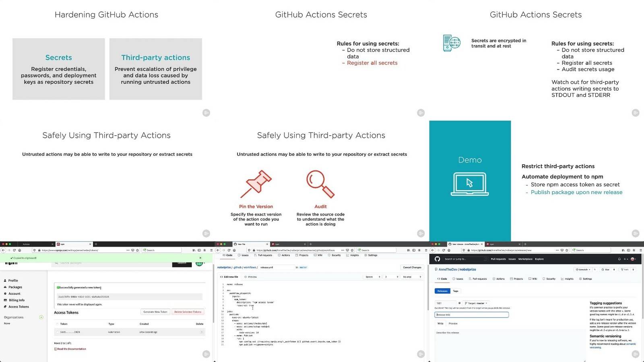The height and width of the screenshot is (362, 644).
Task: Tick the select-all checkbox beside Token header
Action: [57, 324]
